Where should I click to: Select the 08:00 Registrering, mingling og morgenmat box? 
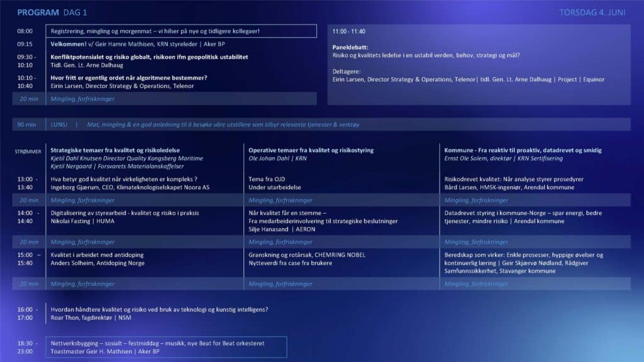pyautogui.click(x=181, y=31)
